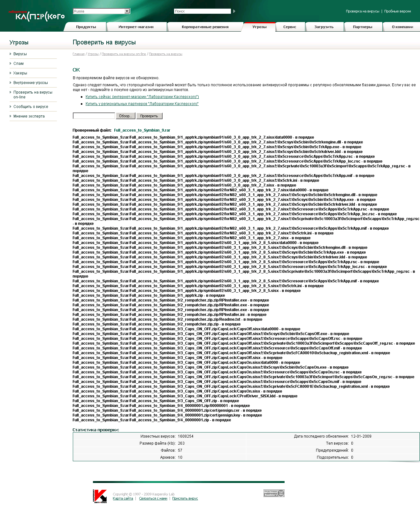Open the Связаться с нами footer link
The image size is (420, 513).
153,498
